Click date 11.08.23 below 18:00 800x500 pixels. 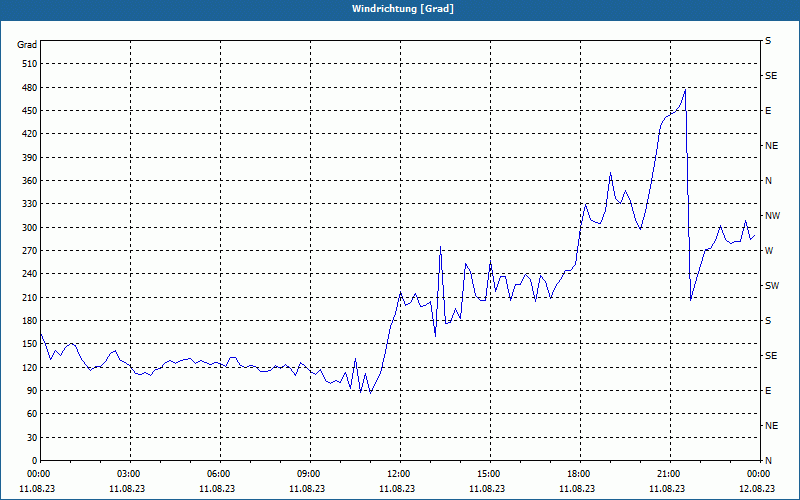577,488
